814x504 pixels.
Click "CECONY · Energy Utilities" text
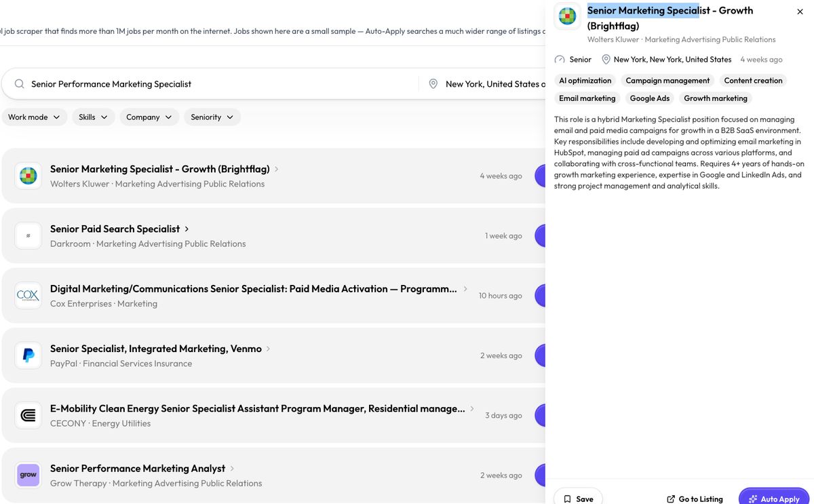[100, 423]
